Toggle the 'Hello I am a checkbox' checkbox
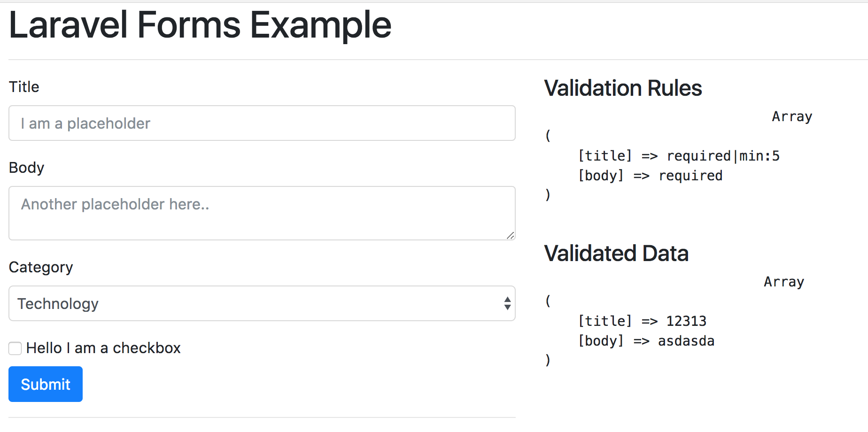The width and height of the screenshot is (868, 432). coord(15,348)
